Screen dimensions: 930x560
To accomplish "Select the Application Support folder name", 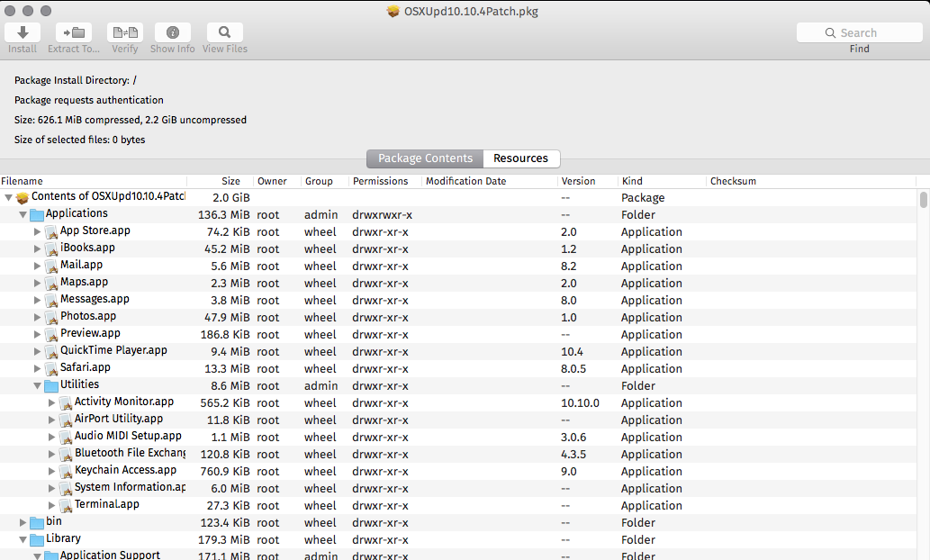I will click(x=110, y=555).
